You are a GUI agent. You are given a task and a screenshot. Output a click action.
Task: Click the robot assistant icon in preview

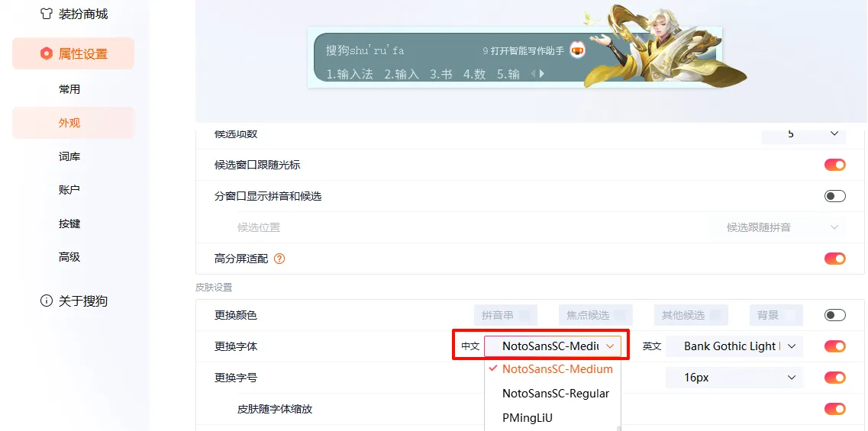pos(577,51)
